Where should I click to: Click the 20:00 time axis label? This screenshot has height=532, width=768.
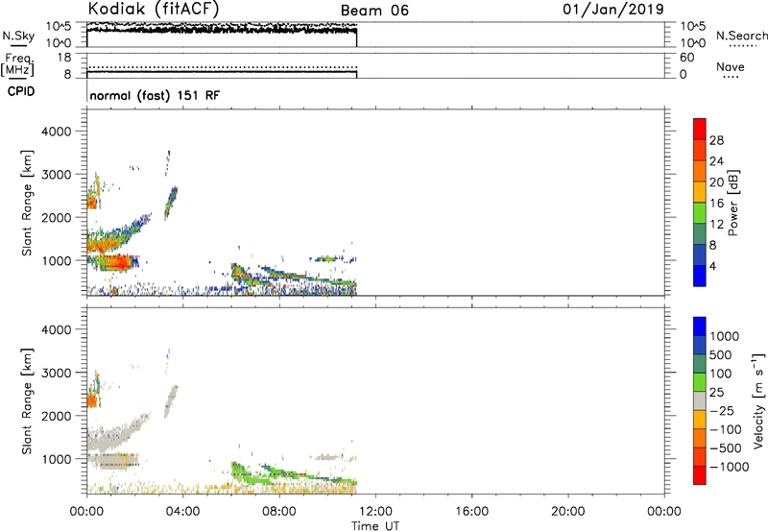[x=567, y=512]
